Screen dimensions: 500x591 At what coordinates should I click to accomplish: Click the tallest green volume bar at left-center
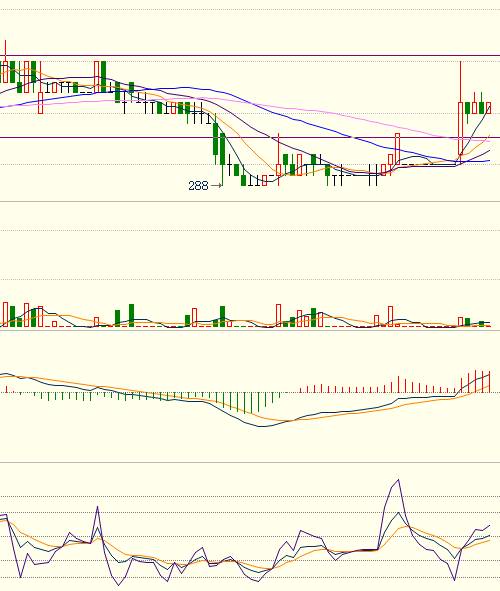[x=131, y=315]
